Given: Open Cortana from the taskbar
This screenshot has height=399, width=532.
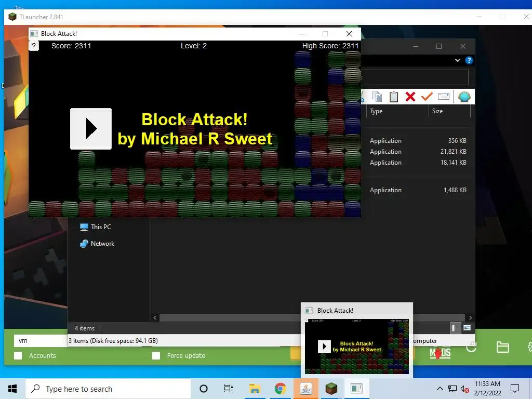Looking at the screenshot, I should (204, 389).
